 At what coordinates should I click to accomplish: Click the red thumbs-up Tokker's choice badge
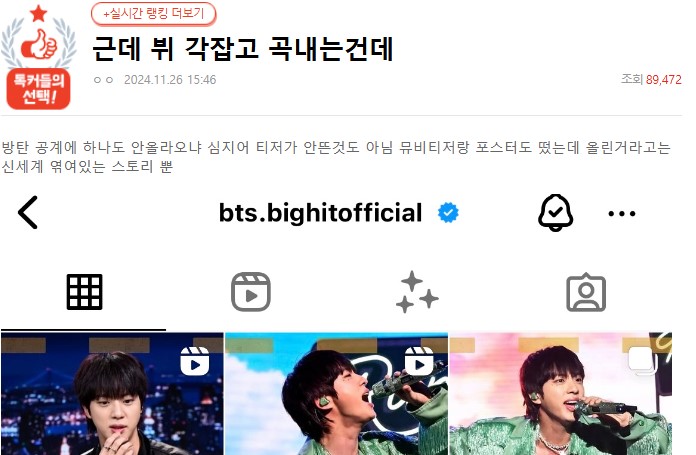[39, 57]
